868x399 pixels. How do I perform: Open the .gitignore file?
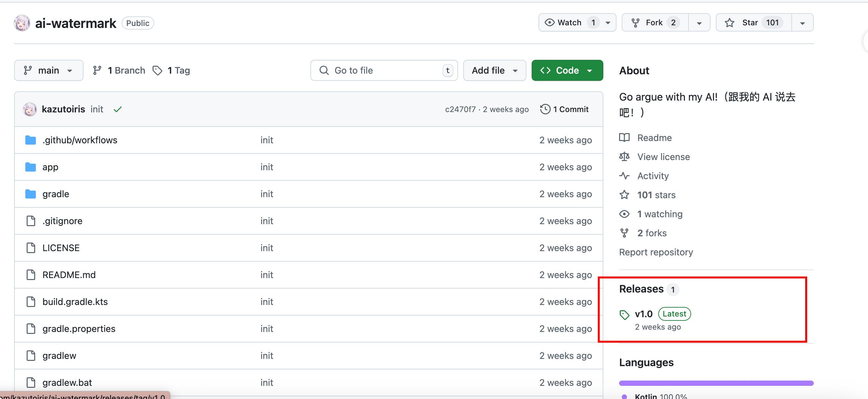click(x=62, y=221)
